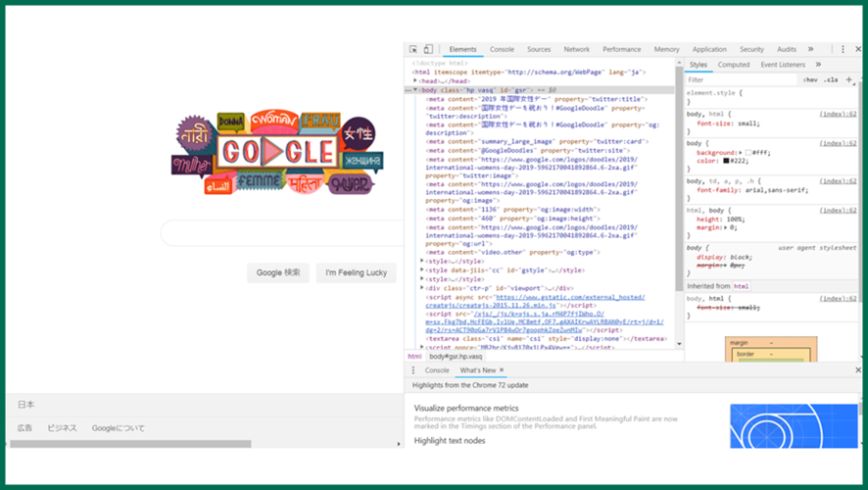Screen dimensions: 868x490
Task: Open the Security panel tab
Action: [751, 49]
